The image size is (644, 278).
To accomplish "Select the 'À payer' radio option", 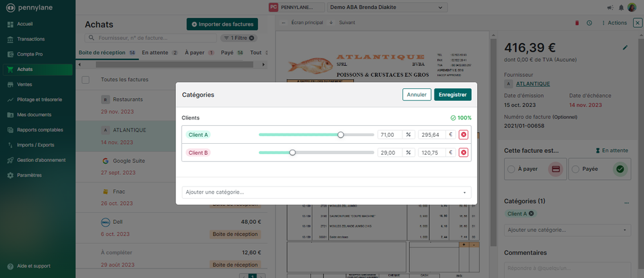I will [x=511, y=169].
